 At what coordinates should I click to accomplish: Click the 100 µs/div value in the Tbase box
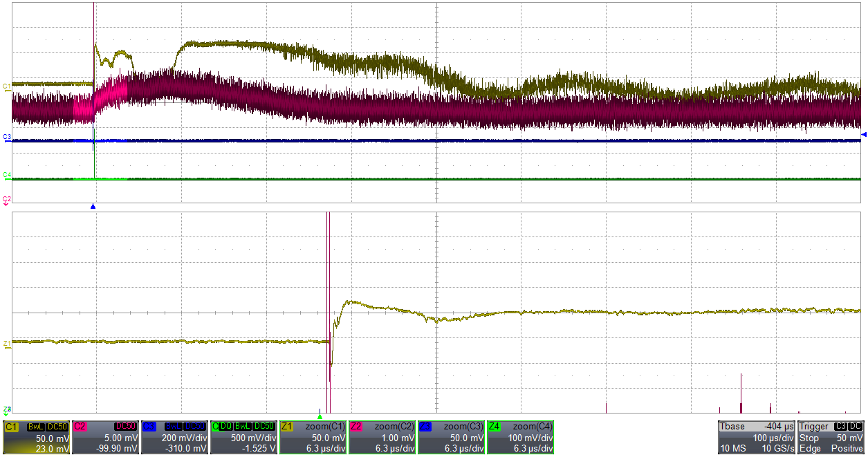(x=773, y=438)
